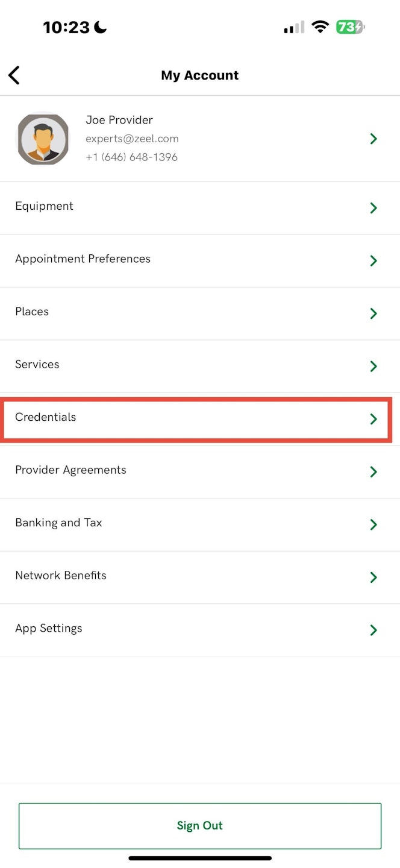Tap the battery indicator in status bar

pos(350,27)
